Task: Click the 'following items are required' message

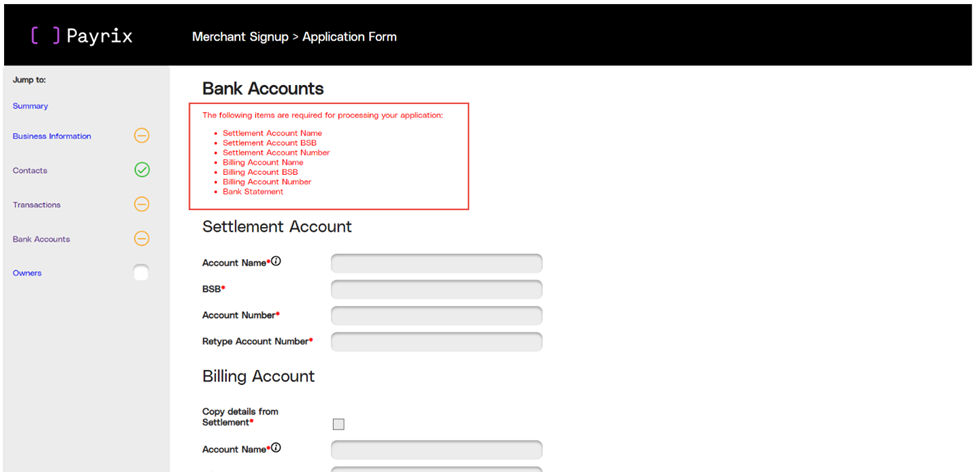Action: [x=323, y=116]
